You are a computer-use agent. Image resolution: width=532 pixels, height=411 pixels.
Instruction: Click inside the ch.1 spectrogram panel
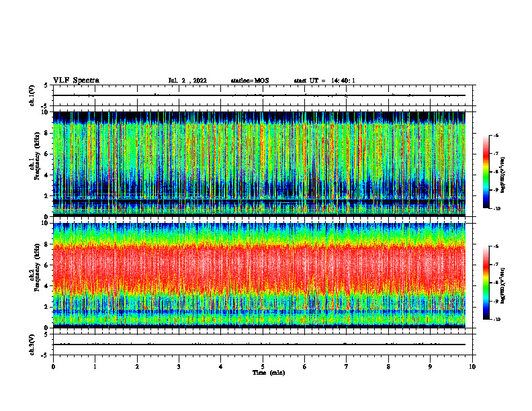coord(259,164)
